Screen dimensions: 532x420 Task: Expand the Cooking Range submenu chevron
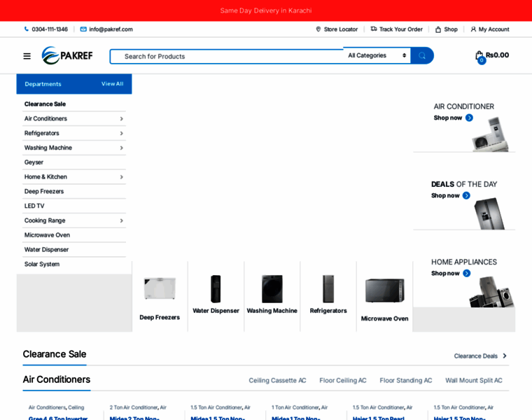click(122, 220)
